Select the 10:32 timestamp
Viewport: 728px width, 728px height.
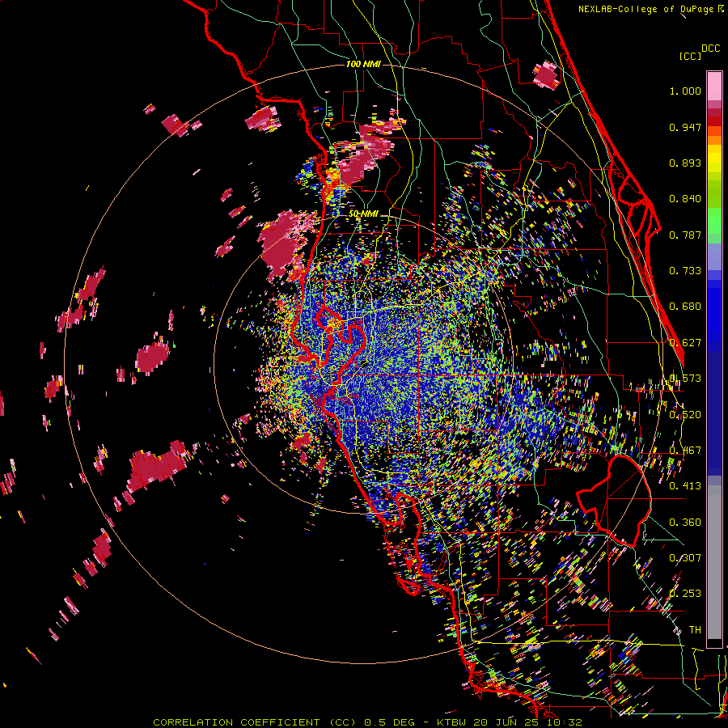(x=564, y=722)
